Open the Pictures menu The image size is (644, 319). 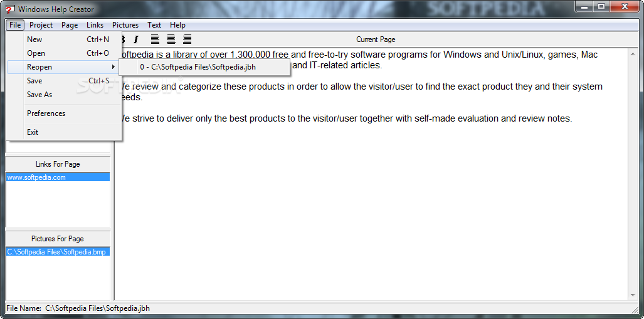coord(125,25)
